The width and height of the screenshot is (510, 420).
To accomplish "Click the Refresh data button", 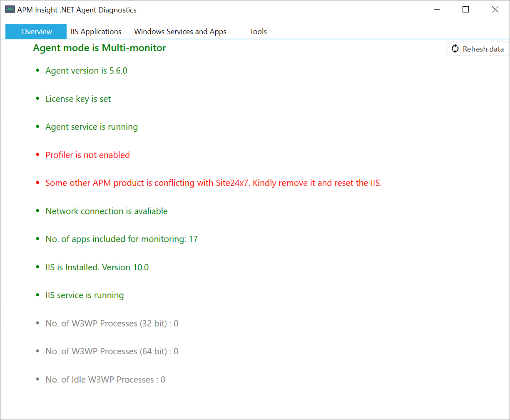I will coord(477,49).
